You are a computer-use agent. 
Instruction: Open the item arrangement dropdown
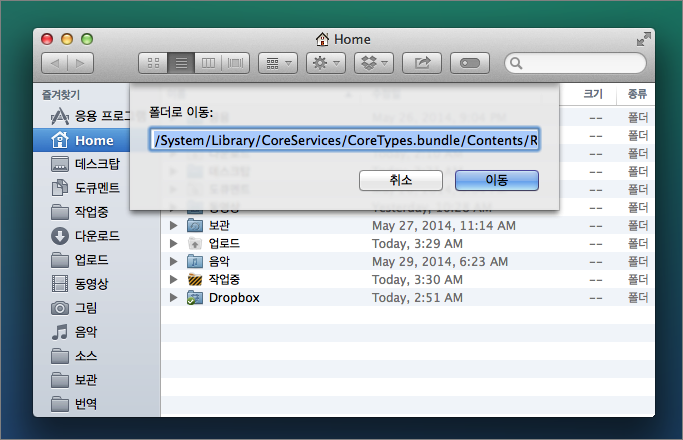pyautogui.click(x=278, y=64)
